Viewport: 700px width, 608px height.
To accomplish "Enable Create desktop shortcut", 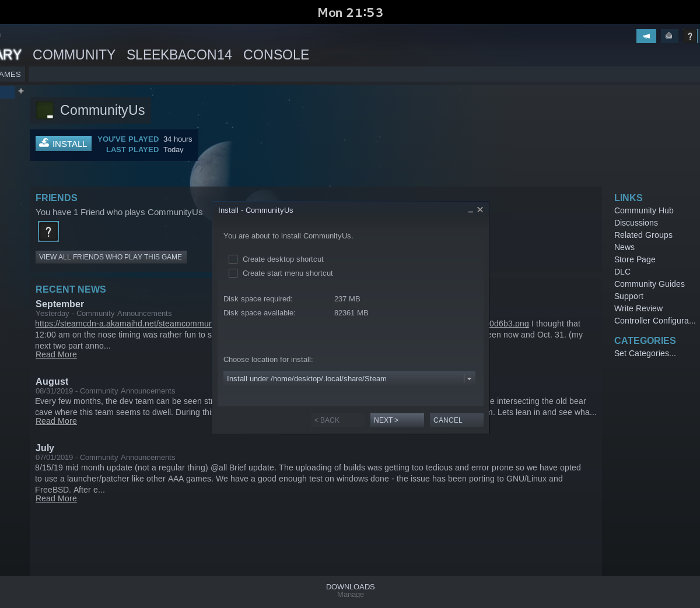I will 233,259.
